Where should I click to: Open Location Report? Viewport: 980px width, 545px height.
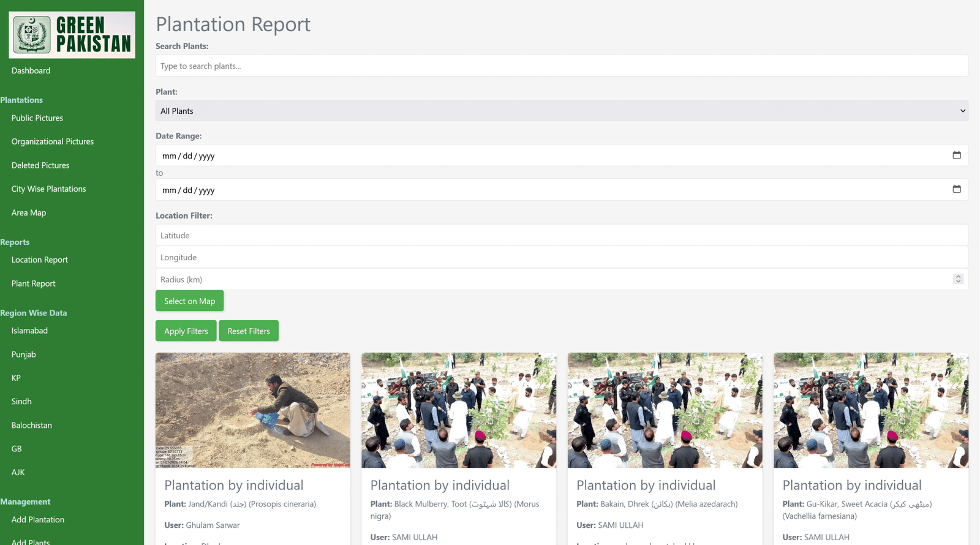40,260
